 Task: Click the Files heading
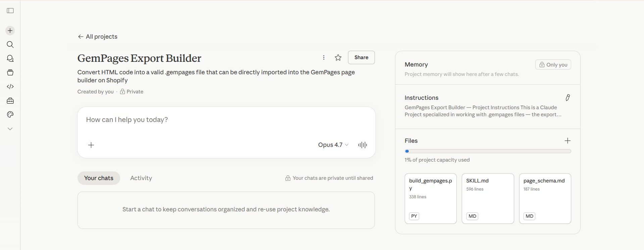coord(411,141)
